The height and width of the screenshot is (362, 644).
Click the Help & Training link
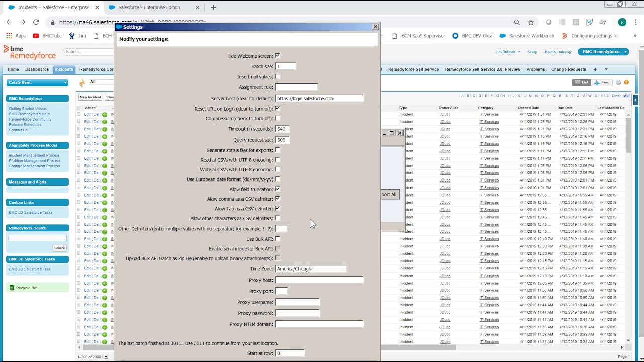pyautogui.click(x=557, y=52)
